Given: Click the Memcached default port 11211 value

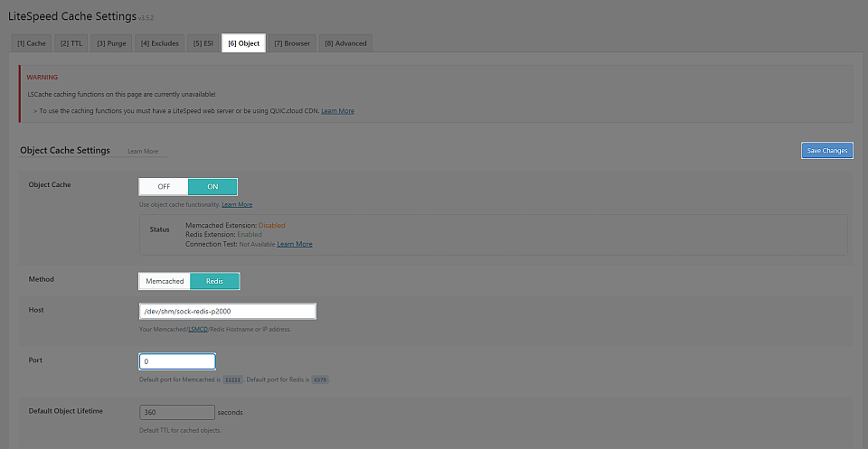Looking at the screenshot, I should (x=232, y=379).
